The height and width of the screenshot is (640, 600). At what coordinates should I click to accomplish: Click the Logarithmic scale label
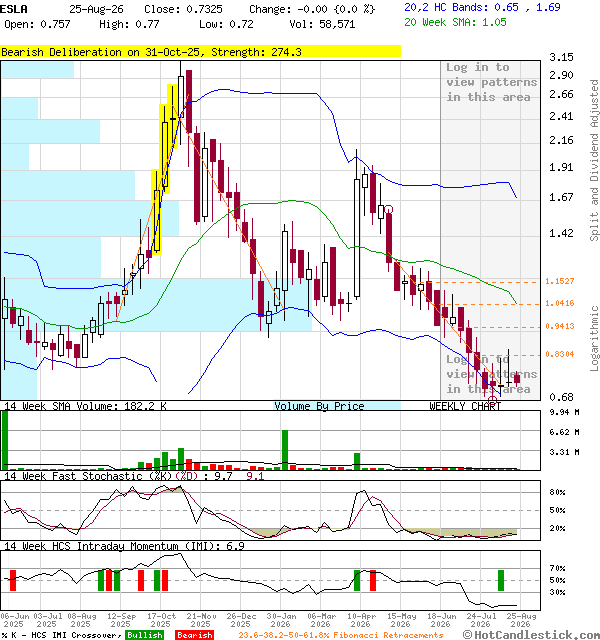click(594, 338)
